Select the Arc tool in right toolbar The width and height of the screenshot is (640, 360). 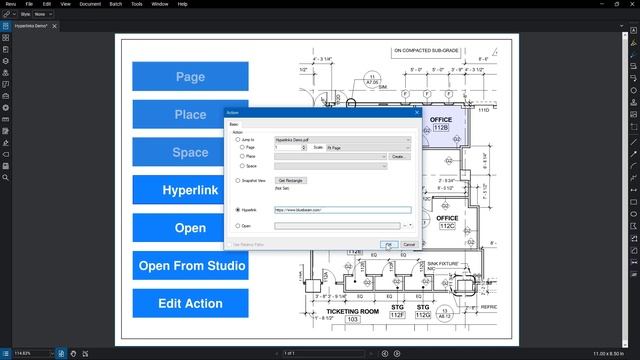[x=633, y=165]
